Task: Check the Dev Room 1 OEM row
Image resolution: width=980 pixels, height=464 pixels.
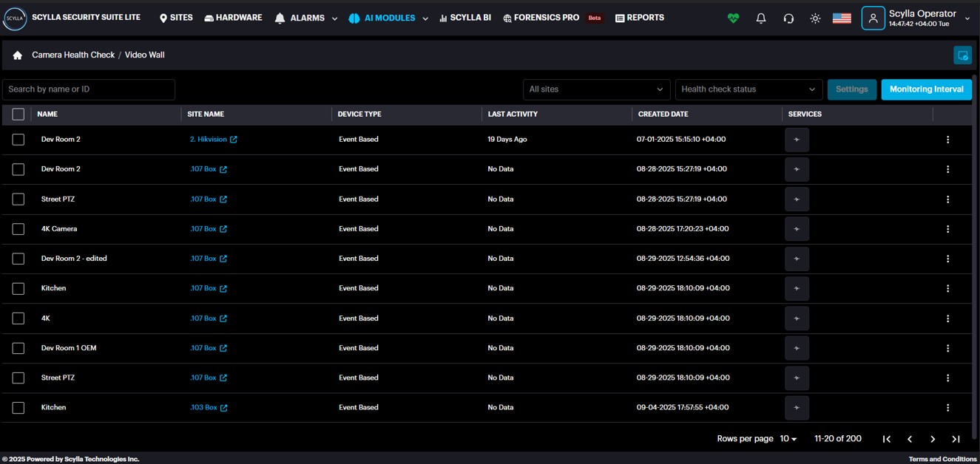Action: tap(18, 348)
